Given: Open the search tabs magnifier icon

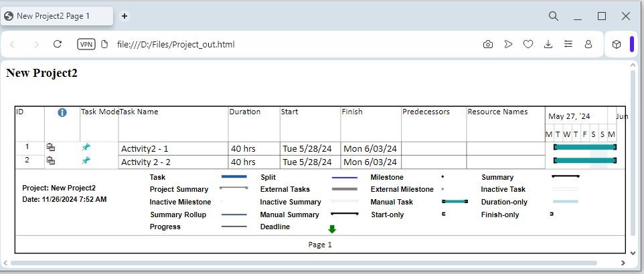Looking at the screenshot, I should tap(554, 15).
